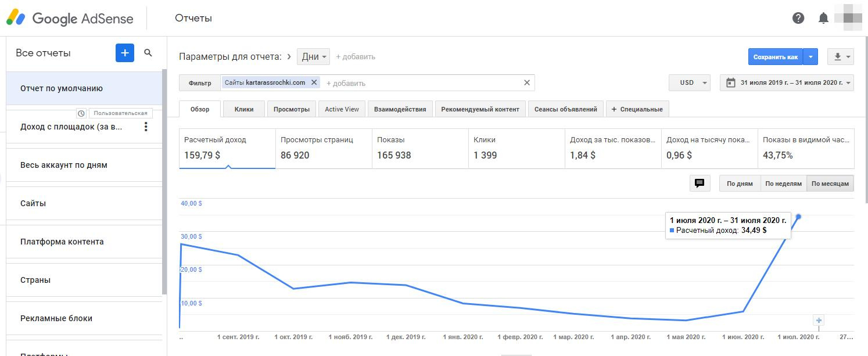Create new report with plus button
The height and width of the screenshot is (356, 868).
point(125,53)
